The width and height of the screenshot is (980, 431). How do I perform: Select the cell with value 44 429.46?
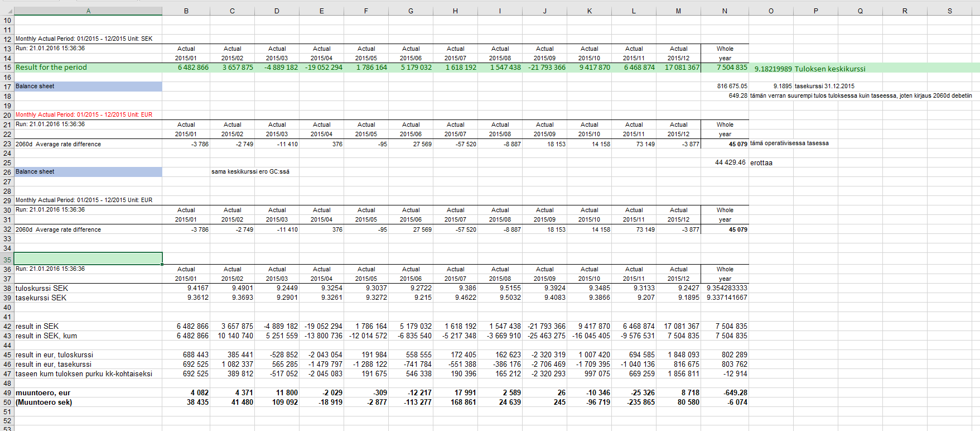pos(730,162)
